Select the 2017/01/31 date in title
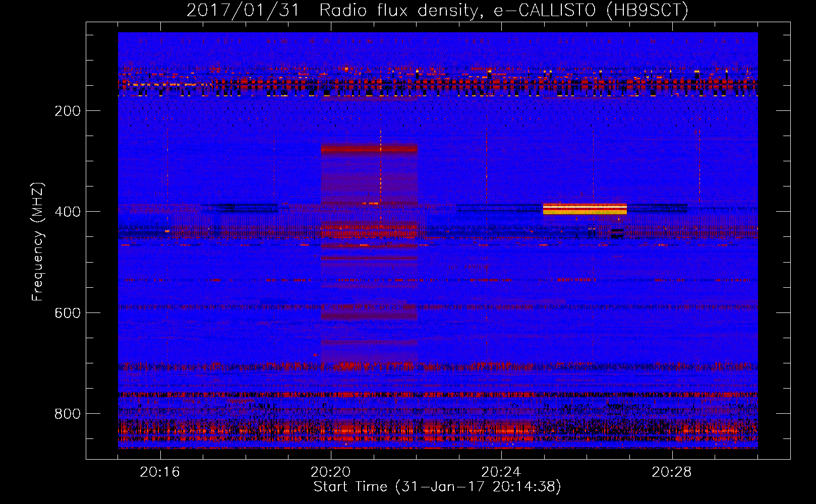The width and height of the screenshot is (816, 504). (x=243, y=10)
